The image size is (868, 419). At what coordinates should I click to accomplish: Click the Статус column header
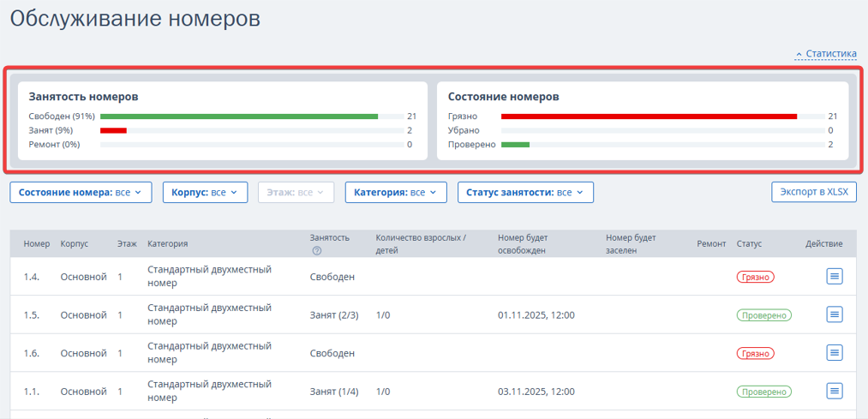click(749, 244)
